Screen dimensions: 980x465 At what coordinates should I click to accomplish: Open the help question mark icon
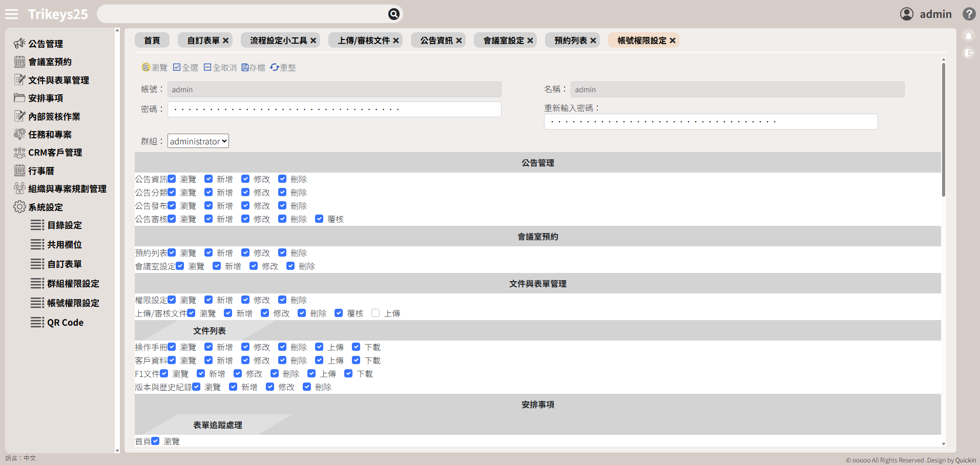coord(969,14)
